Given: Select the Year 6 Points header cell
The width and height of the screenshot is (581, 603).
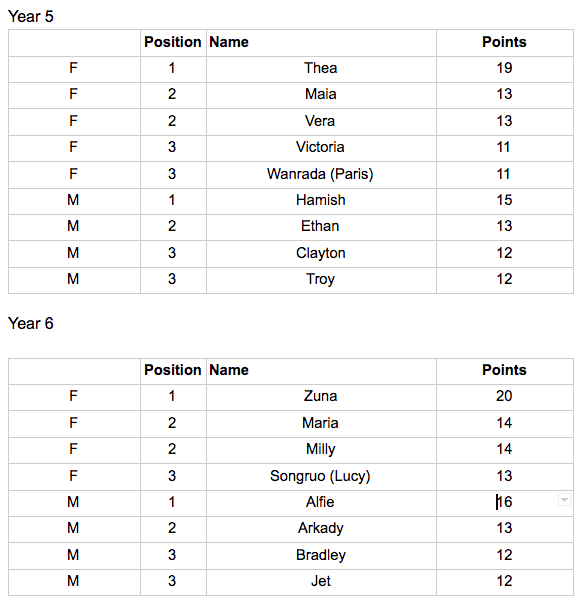Looking at the screenshot, I should click(504, 371).
